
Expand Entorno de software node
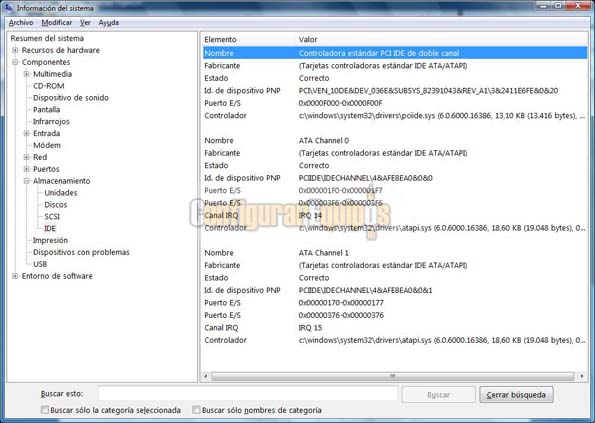coord(15,276)
